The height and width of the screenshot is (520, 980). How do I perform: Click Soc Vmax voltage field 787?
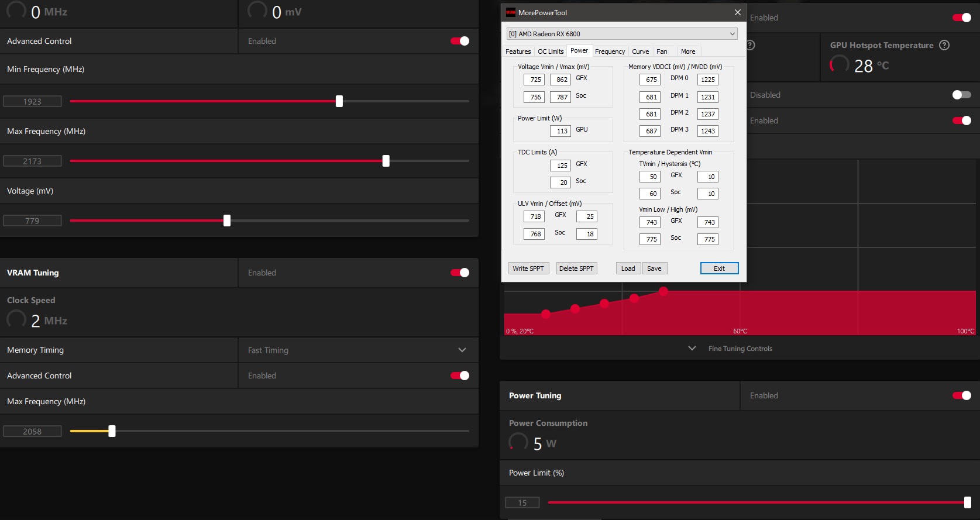[x=561, y=97]
